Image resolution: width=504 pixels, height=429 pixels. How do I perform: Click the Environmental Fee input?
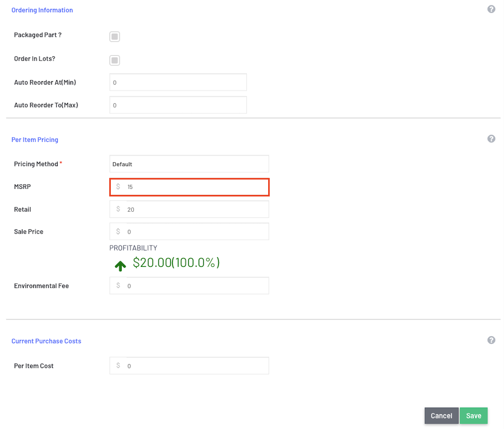(x=189, y=285)
